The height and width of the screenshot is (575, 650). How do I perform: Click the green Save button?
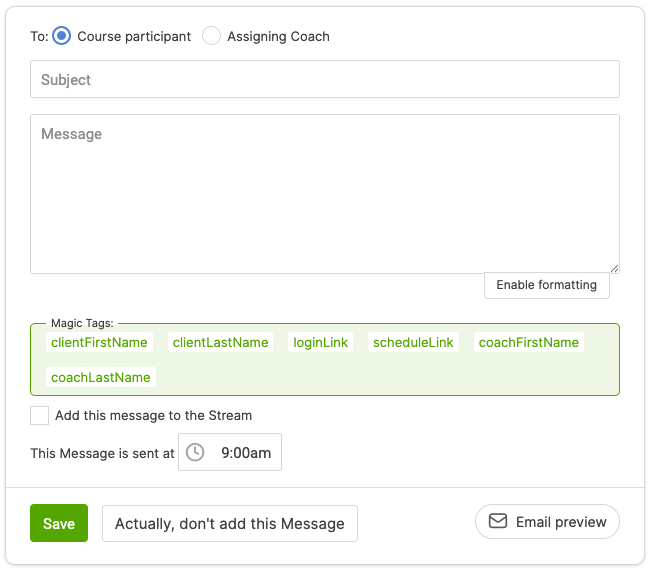coord(59,523)
